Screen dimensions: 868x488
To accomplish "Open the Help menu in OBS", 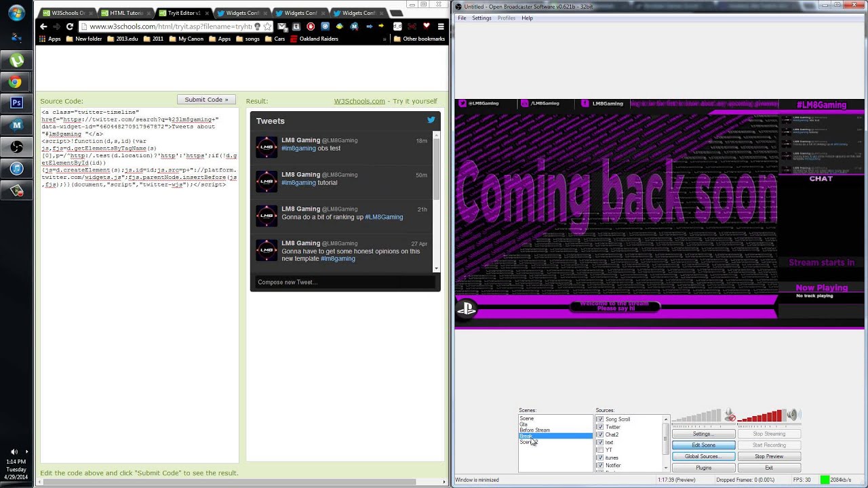I will click(x=527, y=18).
